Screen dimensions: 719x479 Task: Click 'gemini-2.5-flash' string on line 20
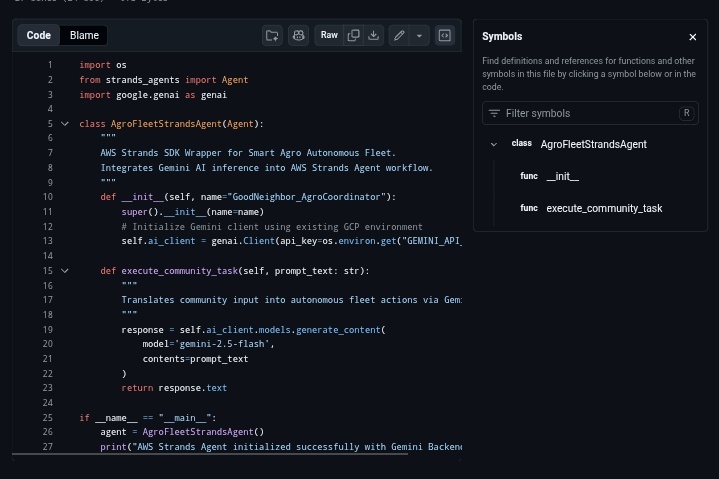click(x=222, y=344)
